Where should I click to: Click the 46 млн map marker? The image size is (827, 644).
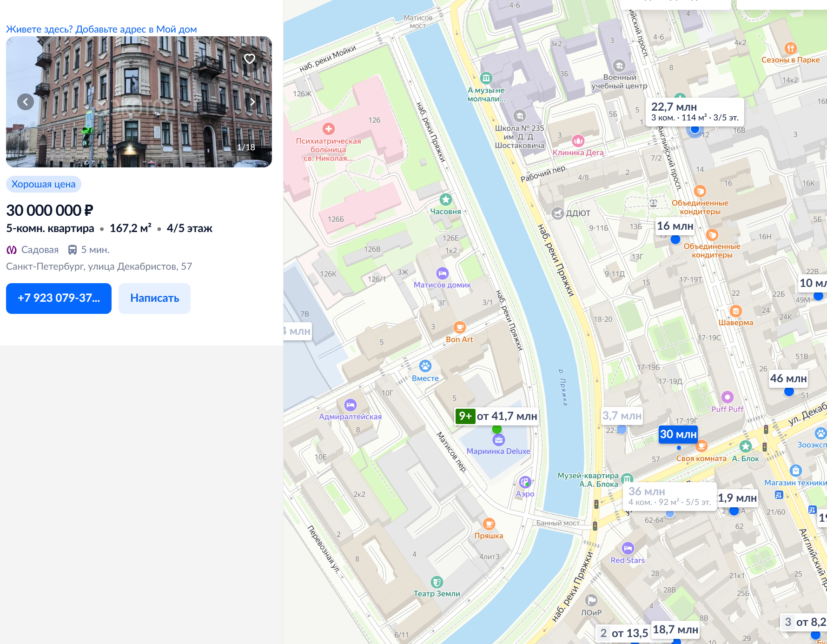[788, 378]
